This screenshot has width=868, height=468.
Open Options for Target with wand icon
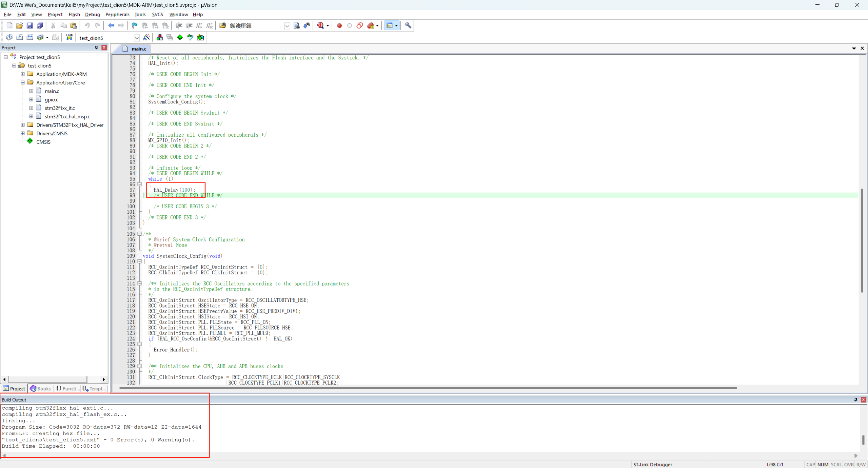pos(147,37)
